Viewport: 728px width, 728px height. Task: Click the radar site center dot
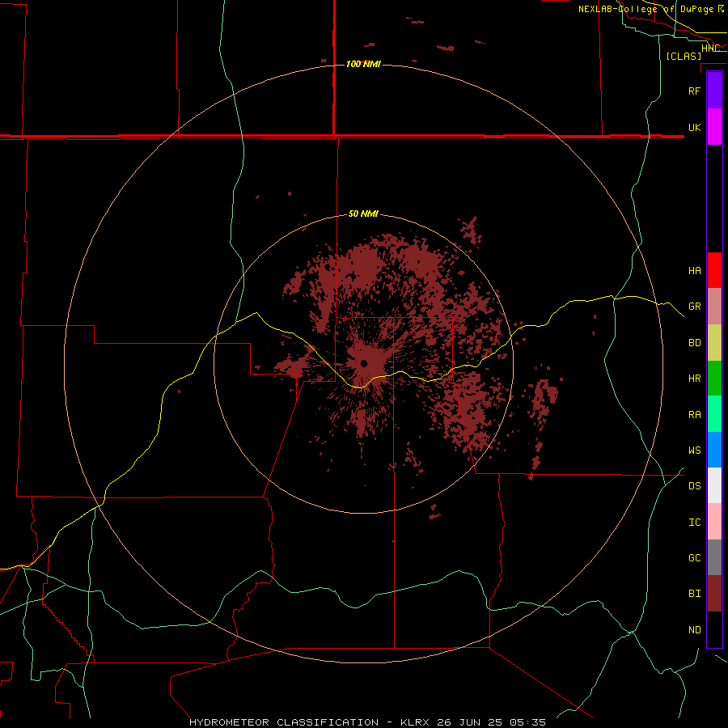pos(364,363)
